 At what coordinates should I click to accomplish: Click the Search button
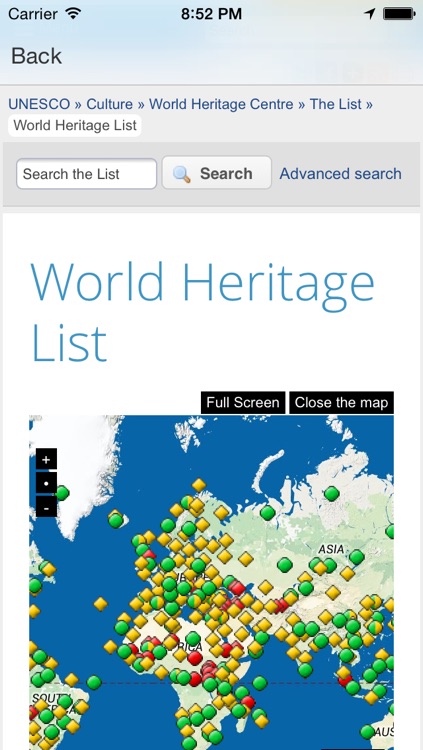[x=217, y=173]
